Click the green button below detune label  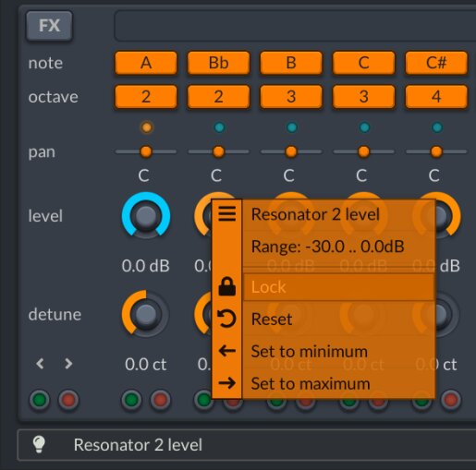(40, 400)
